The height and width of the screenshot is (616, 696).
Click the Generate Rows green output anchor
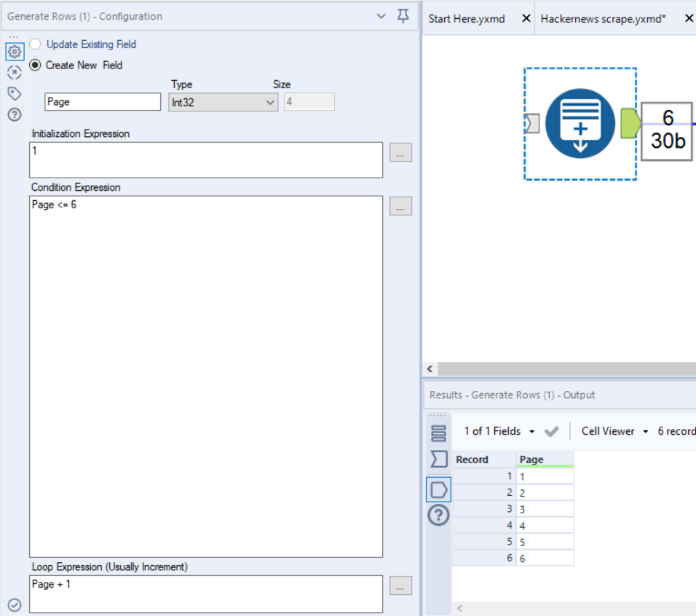point(630,123)
